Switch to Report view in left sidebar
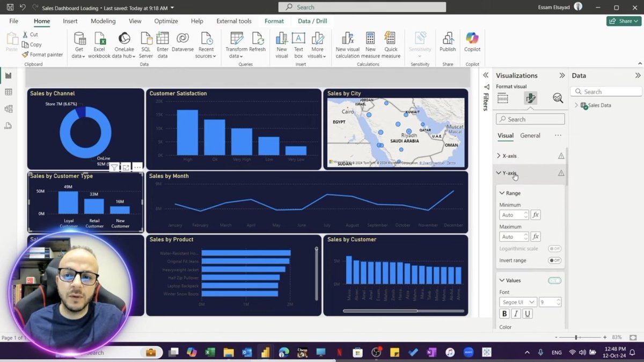This screenshot has height=362, width=644. pos(8,76)
